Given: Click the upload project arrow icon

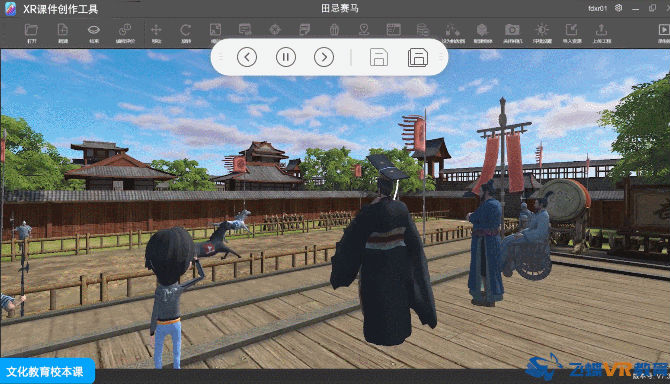Looking at the screenshot, I should pyautogui.click(x=601, y=29).
